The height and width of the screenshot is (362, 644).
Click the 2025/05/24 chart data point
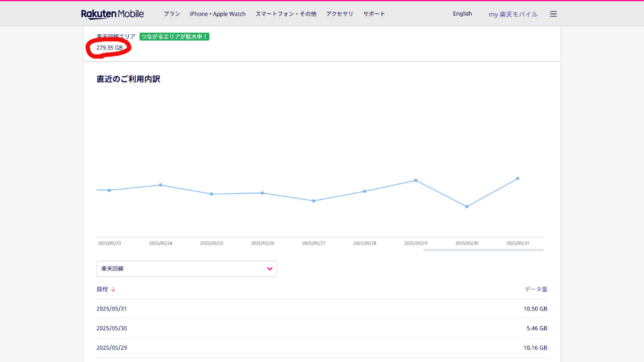pos(160,185)
